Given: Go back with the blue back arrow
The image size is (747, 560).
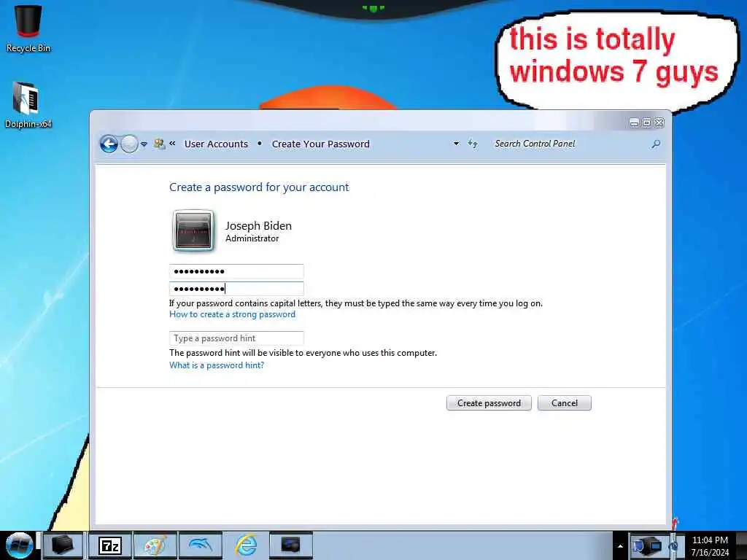Looking at the screenshot, I should [x=109, y=144].
